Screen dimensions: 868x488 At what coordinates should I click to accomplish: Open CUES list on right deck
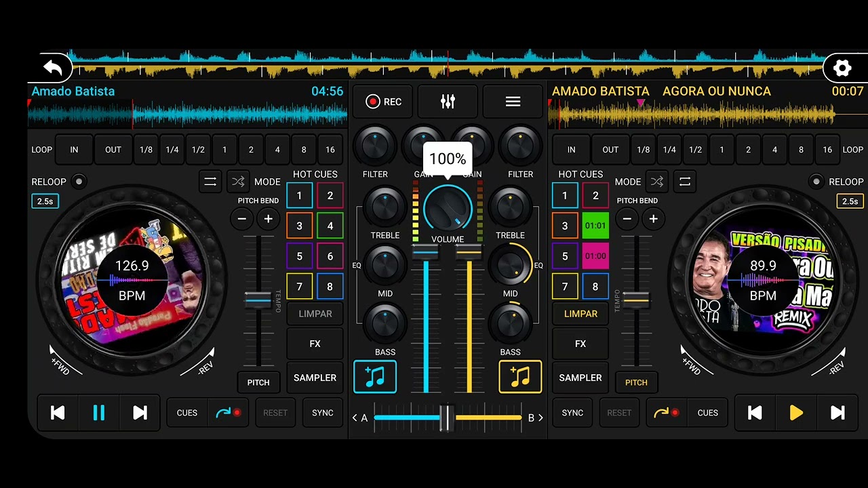[707, 413]
